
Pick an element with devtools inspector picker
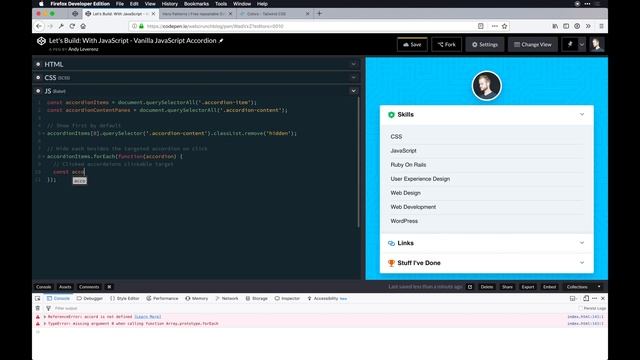[38, 298]
